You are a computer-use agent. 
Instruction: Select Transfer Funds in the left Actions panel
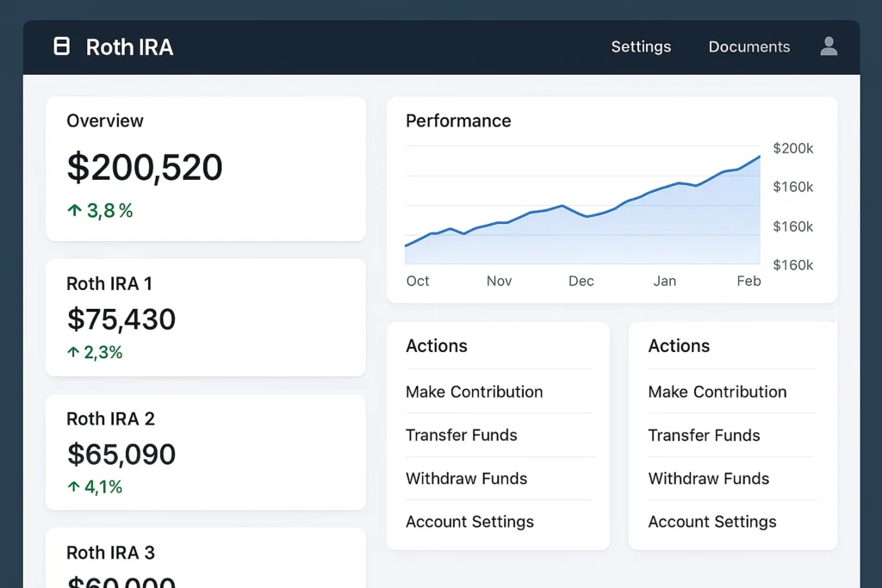[462, 436]
